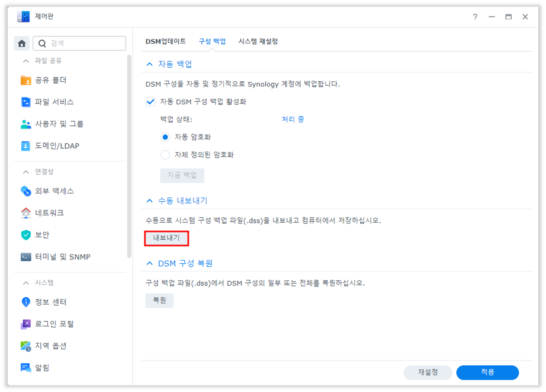Switch to the 시스템 재설정 tab
546x392 pixels.
click(x=258, y=41)
